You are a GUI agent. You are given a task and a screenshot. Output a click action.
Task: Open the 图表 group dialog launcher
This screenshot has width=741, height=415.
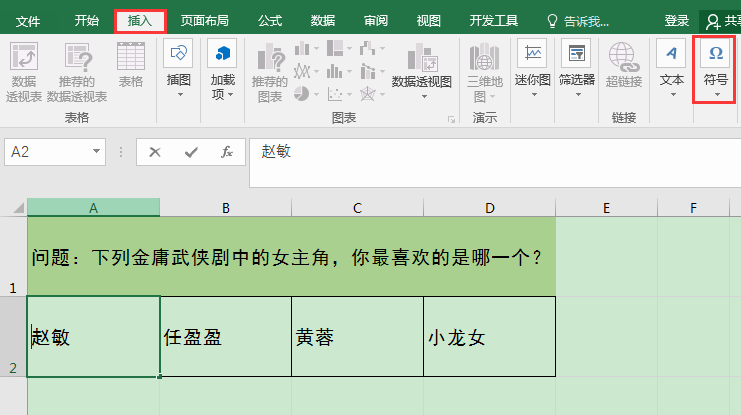(451, 119)
